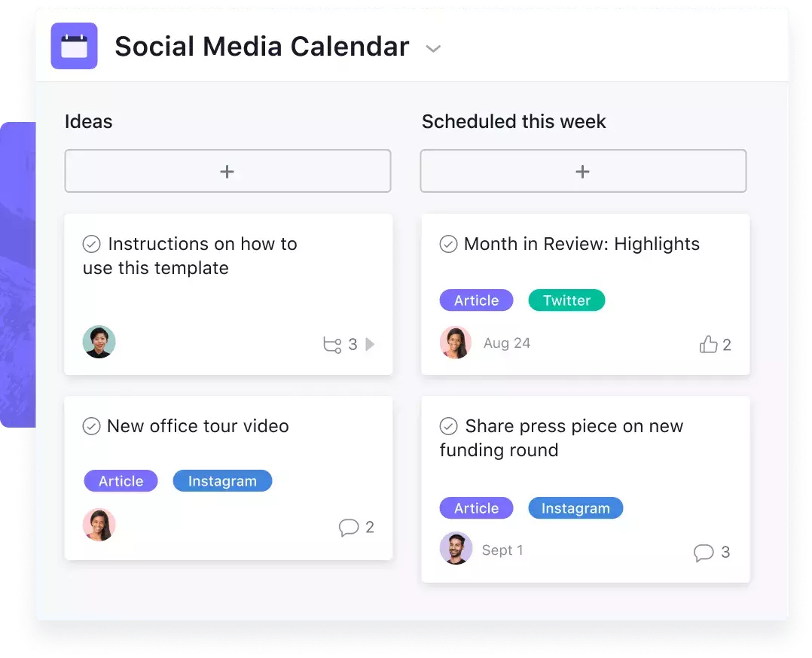The image size is (812, 658).
Task: Toggle completion for 'Share press piece' task
Action: pyautogui.click(x=448, y=426)
